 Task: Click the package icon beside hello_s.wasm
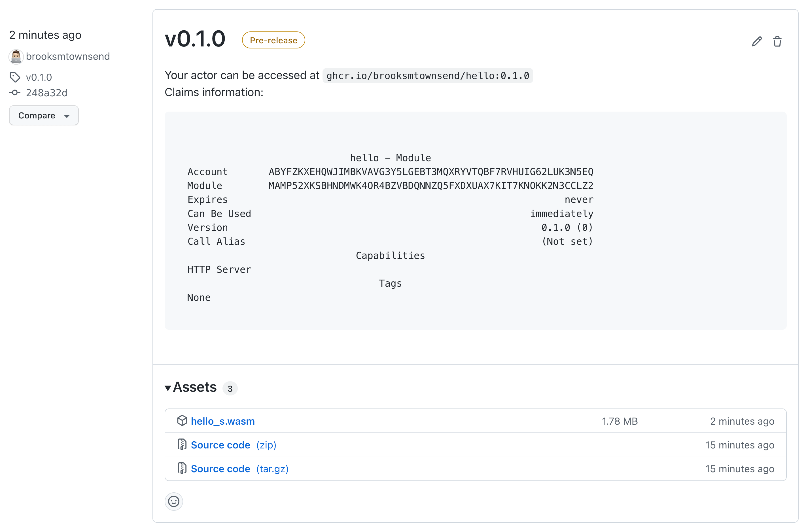[183, 420]
